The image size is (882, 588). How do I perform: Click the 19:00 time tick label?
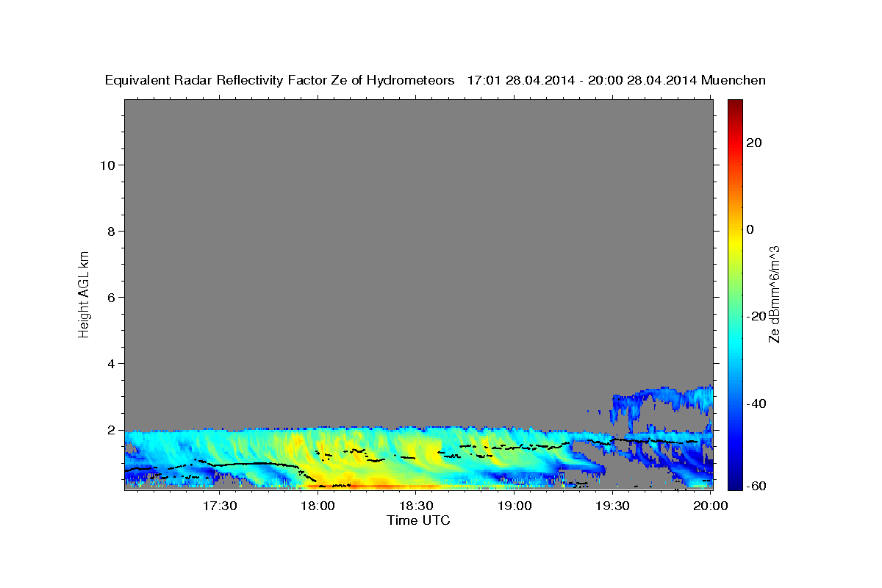(514, 506)
